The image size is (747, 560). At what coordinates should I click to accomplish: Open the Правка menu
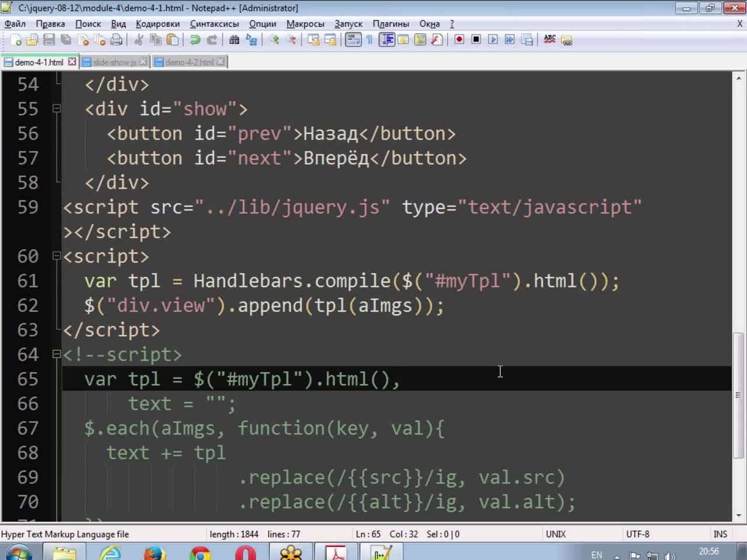click(50, 24)
